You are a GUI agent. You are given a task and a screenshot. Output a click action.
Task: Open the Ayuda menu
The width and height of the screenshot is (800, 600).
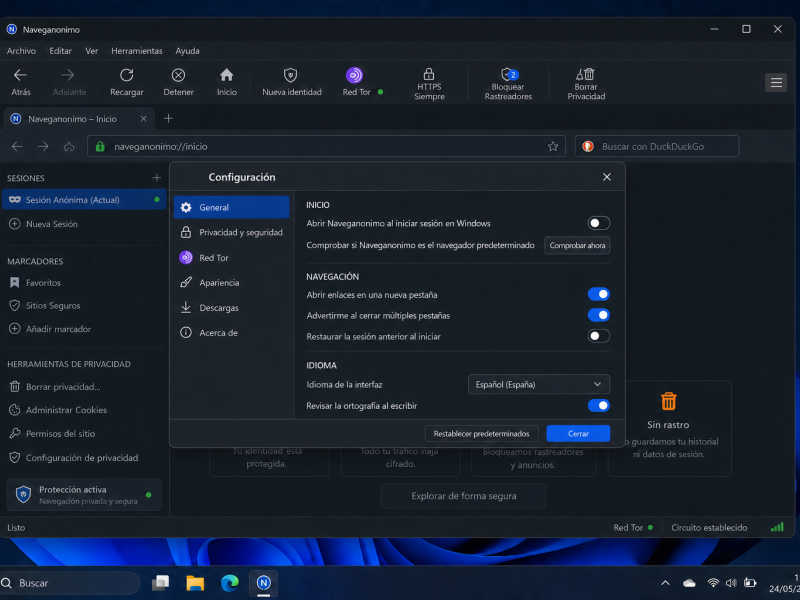pos(187,51)
